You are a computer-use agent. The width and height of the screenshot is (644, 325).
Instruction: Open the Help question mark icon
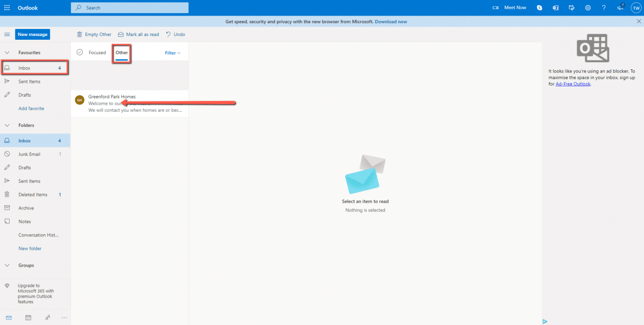(x=604, y=8)
